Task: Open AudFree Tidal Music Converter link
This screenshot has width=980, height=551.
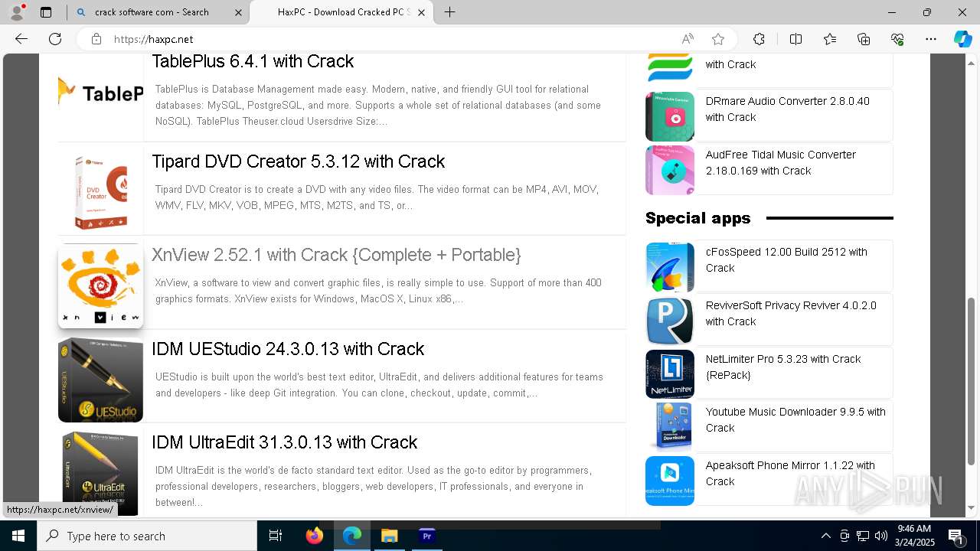Action: 781,162
